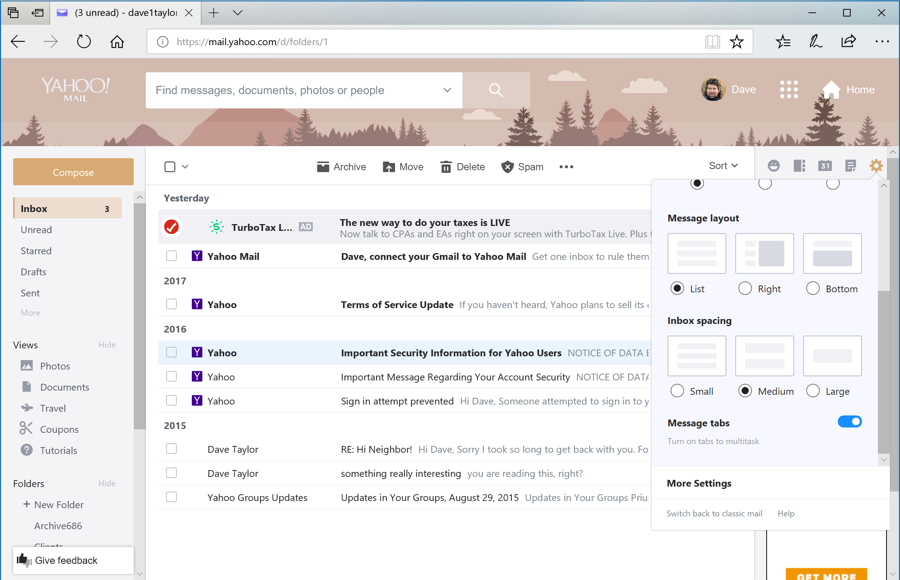The height and width of the screenshot is (580, 900).
Task: Select Small inbox spacing radio button
Action: [677, 391]
